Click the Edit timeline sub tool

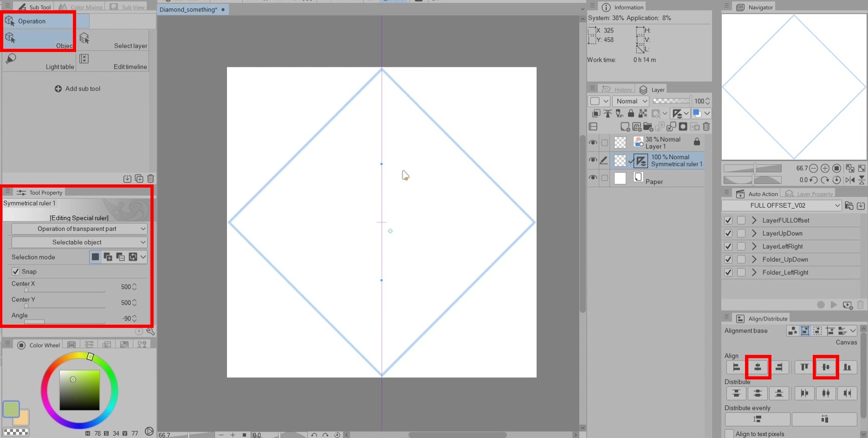click(x=112, y=61)
